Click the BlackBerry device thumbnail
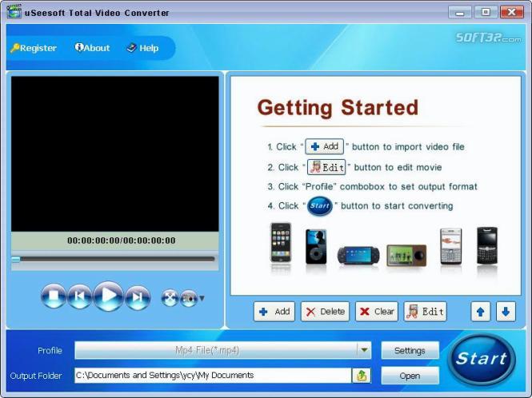 pos(487,245)
